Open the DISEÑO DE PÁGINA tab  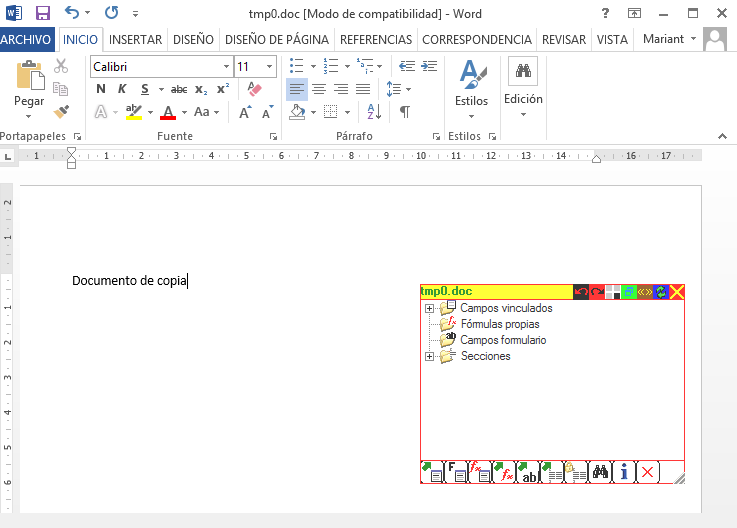(277, 39)
